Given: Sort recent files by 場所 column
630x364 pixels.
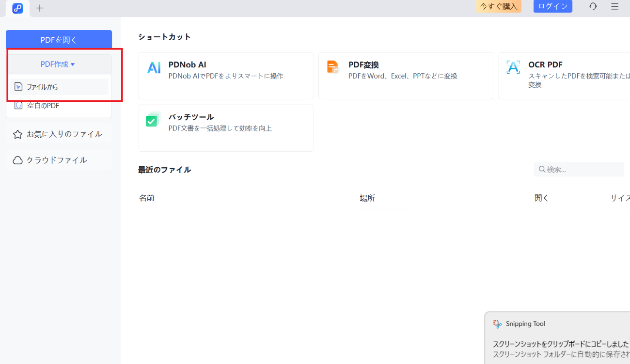Looking at the screenshot, I should click(x=368, y=197).
